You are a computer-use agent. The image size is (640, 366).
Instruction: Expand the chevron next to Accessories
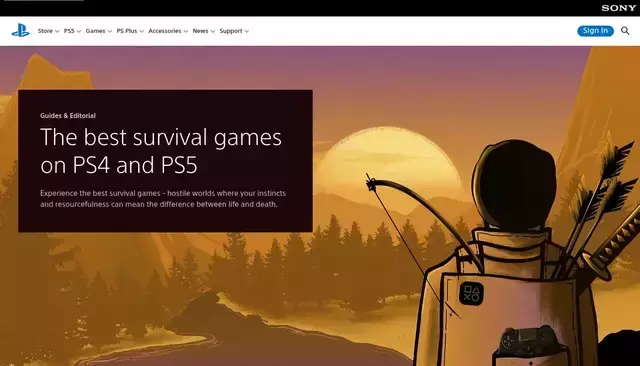(186, 31)
